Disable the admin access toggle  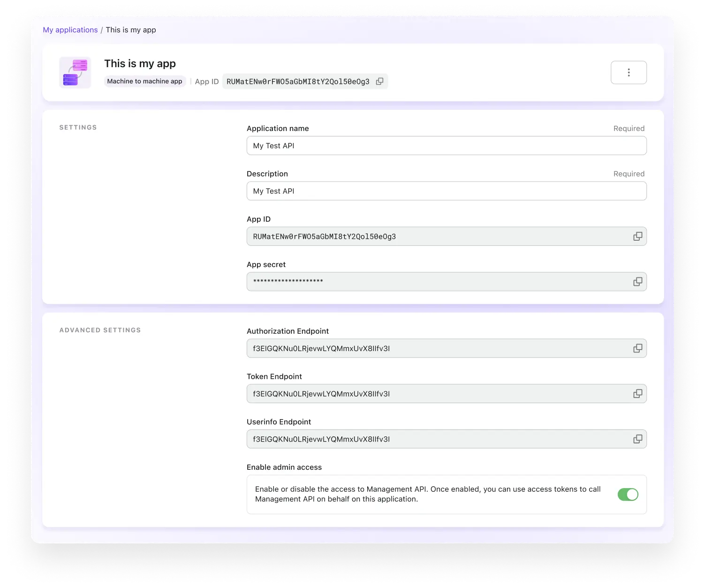point(628,495)
